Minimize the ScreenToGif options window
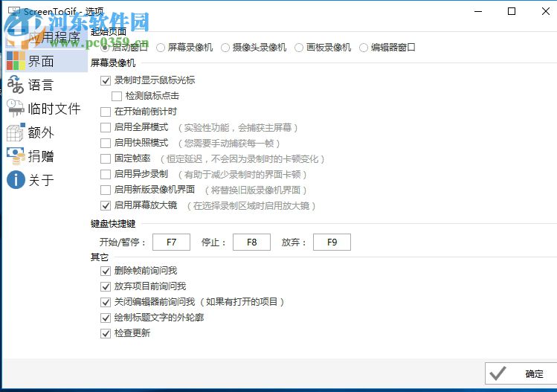The image size is (557, 392). (x=478, y=11)
